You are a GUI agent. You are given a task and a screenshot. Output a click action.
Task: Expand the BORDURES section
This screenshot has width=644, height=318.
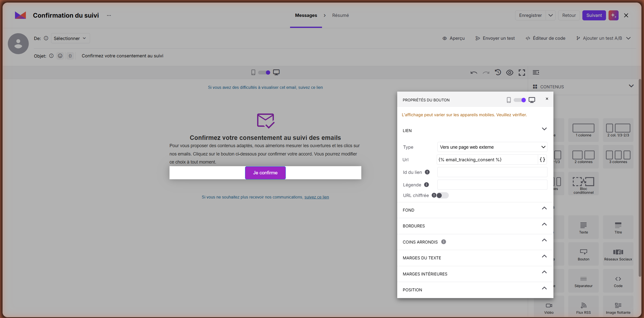pos(475,226)
